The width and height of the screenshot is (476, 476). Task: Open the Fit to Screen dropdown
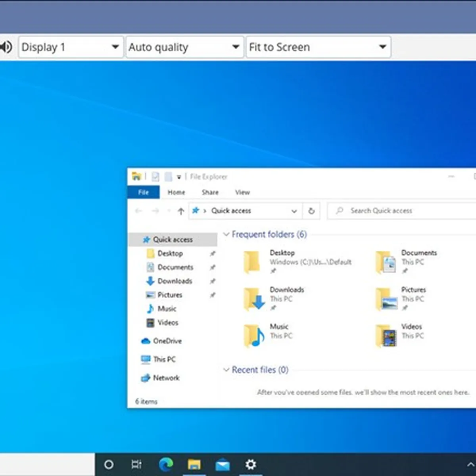pyautogui.click(x=318, y=47)
